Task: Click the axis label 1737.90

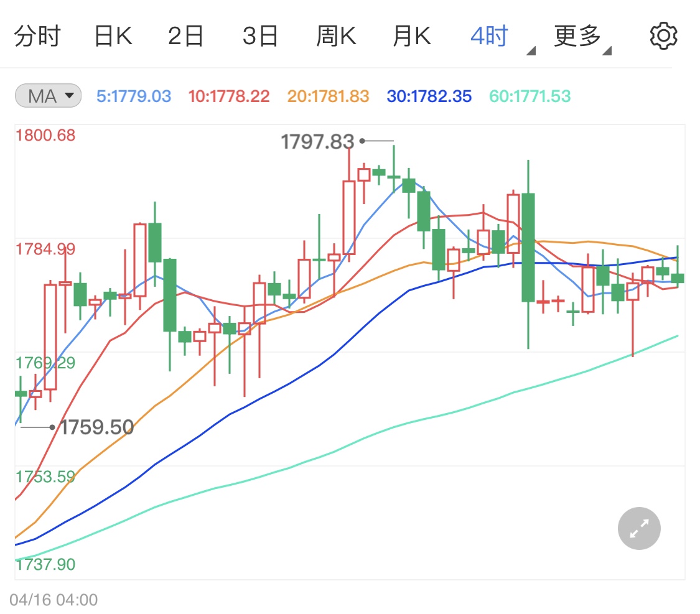Action: coord(45,564)
